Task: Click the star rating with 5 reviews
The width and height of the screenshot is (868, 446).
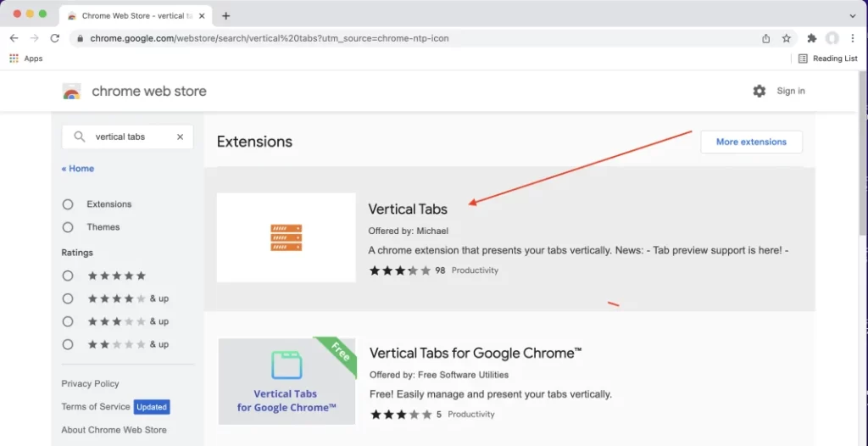Action: 401,414
